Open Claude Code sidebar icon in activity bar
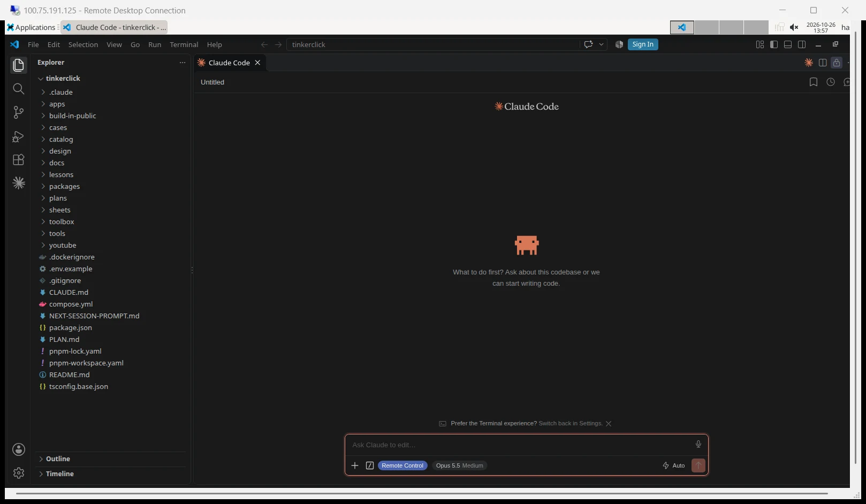This screenshot has height=504, width=866. point(18,183)
